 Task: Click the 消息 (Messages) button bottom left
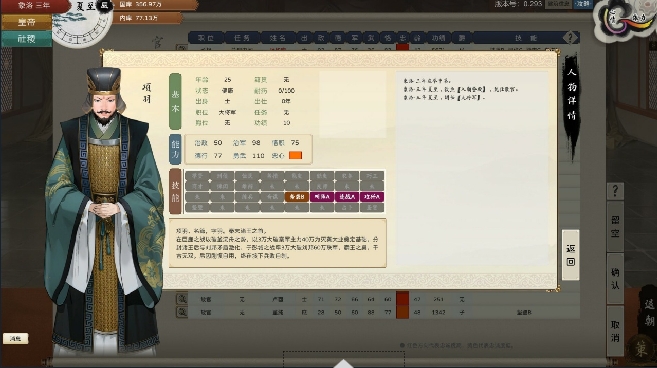[16, 338]
